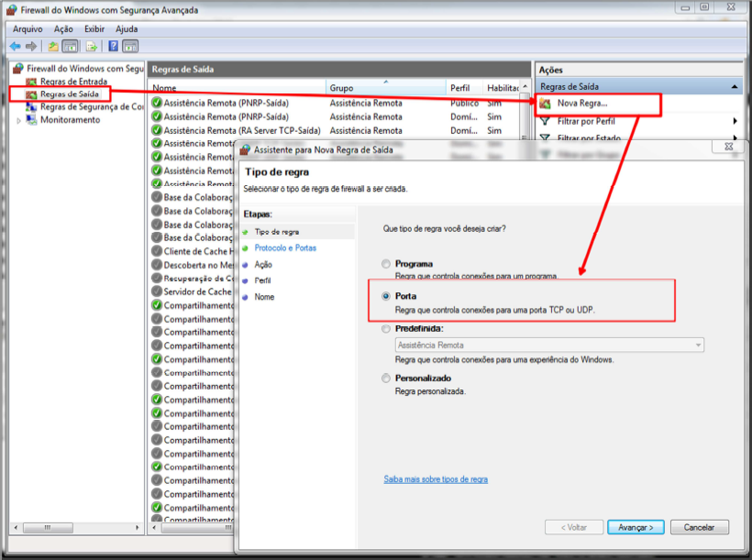Screen dimensions: 752x560
Task: Click gray icon of Cliente de Cache row
Action: [x=157, y=251]
